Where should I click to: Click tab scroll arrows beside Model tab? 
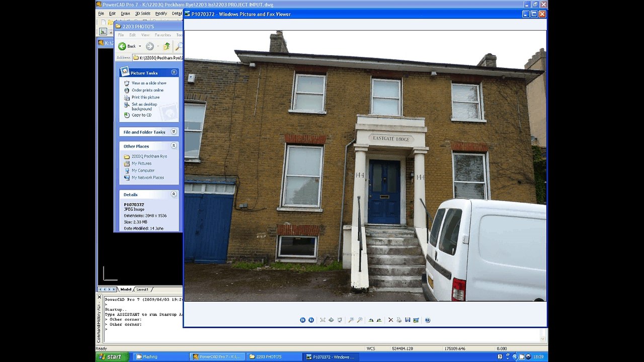[107, 290]
